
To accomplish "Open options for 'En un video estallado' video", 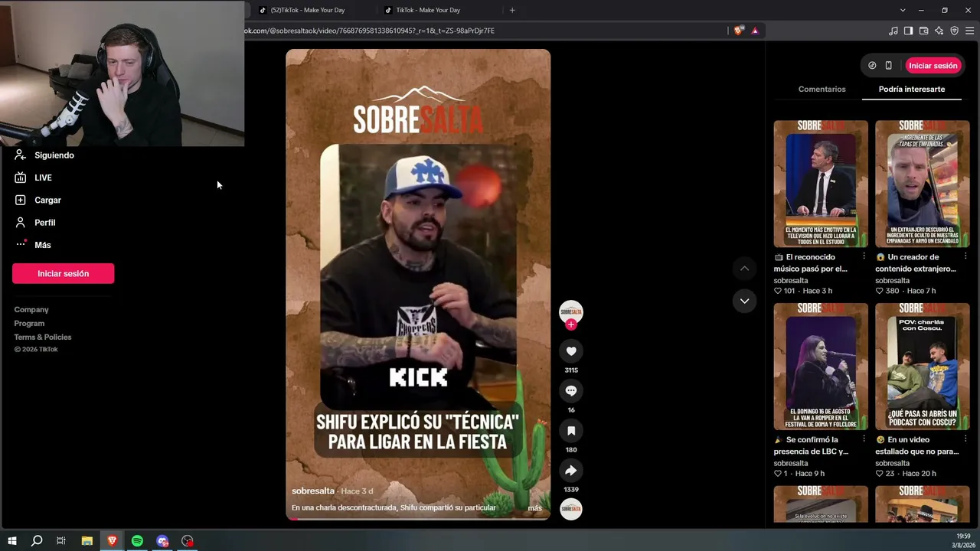I will [965, 439].
